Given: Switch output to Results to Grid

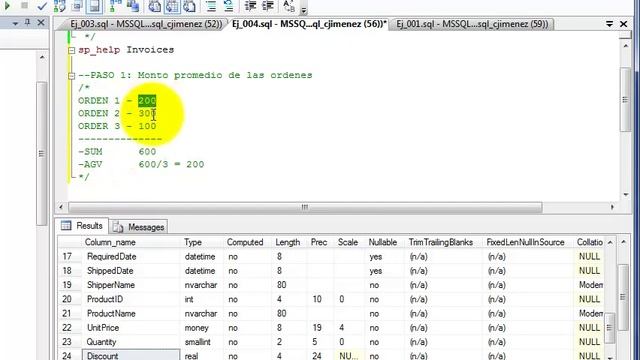Looking at the screenshot, I should tap(172, 6).
